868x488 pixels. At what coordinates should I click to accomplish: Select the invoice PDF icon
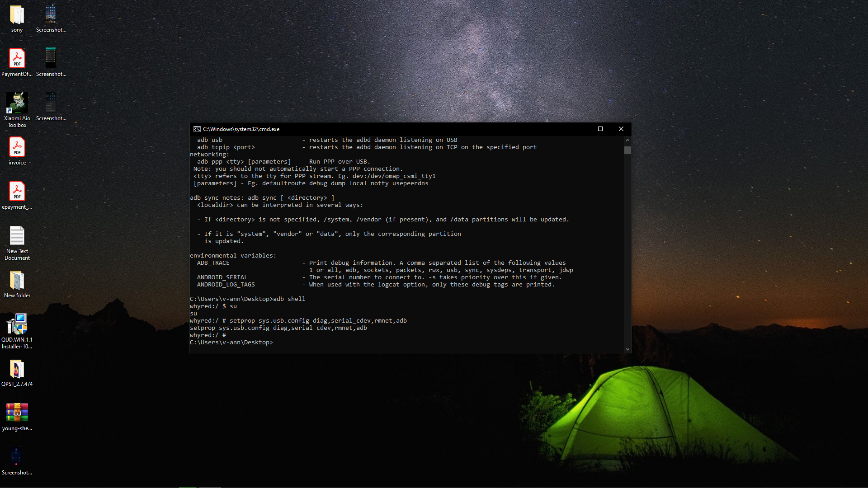17,147
